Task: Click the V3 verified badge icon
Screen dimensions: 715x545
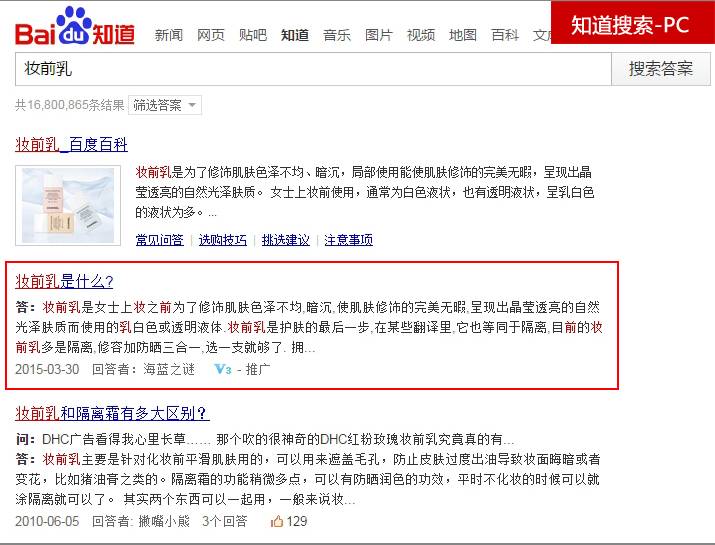Action: point(223,369)
